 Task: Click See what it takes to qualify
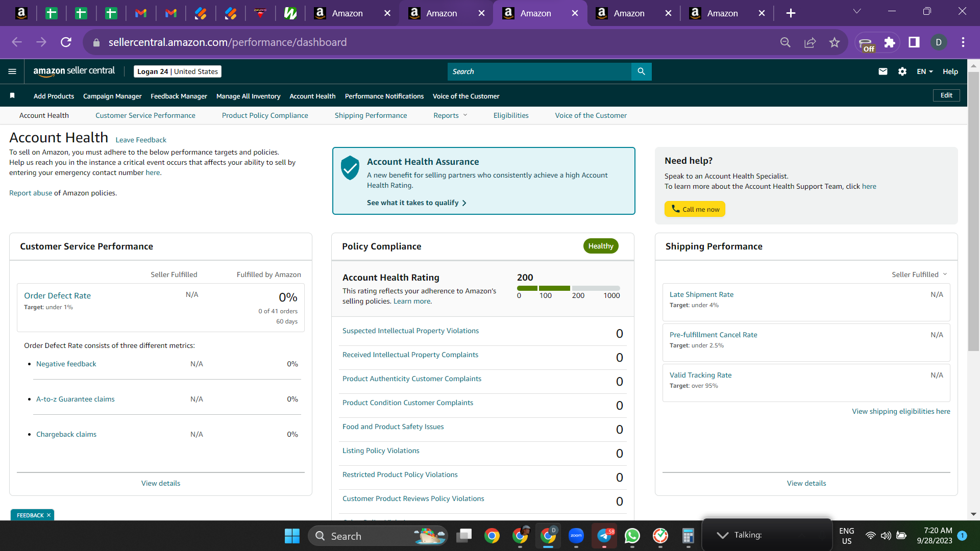click(x=416, y=203)
